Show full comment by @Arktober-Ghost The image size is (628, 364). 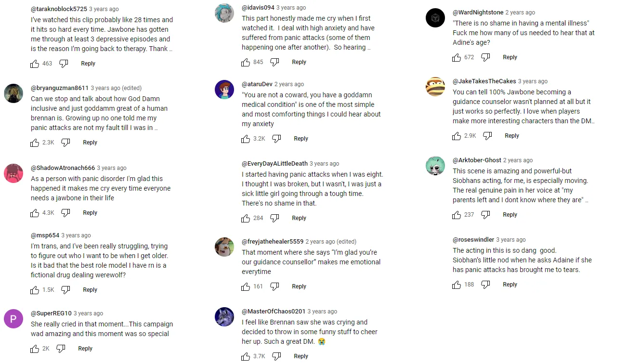[x=586, y=200]
